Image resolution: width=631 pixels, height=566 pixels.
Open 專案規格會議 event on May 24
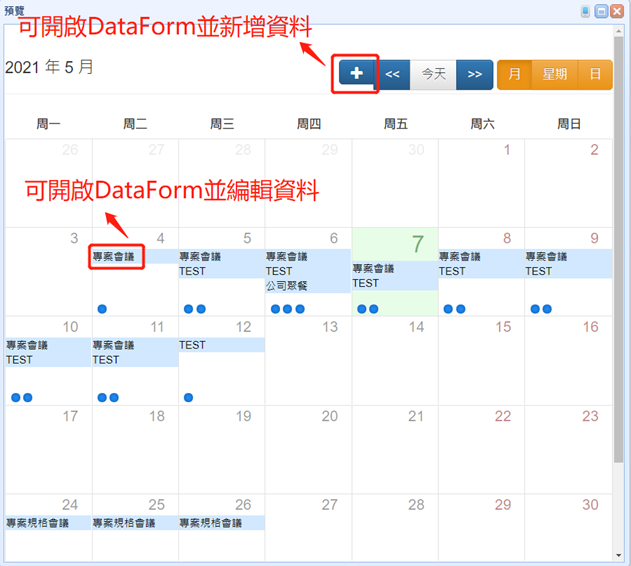[x=38, y=523]
